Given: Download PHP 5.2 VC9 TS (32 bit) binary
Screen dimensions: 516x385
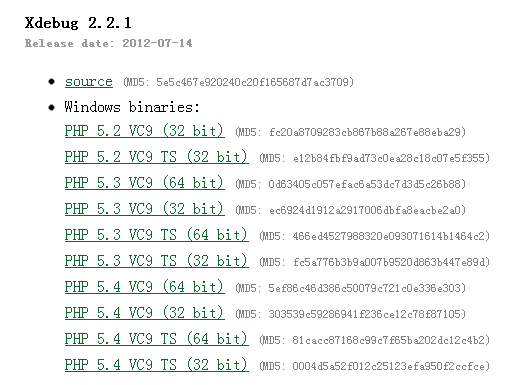Looking at the screenshot, I should click(157, 157).
